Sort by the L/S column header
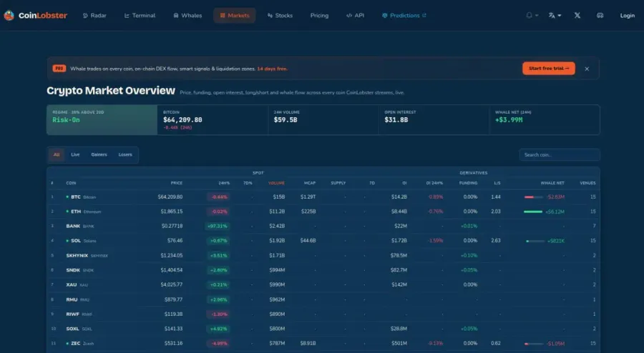 click(x=497, y=183)
